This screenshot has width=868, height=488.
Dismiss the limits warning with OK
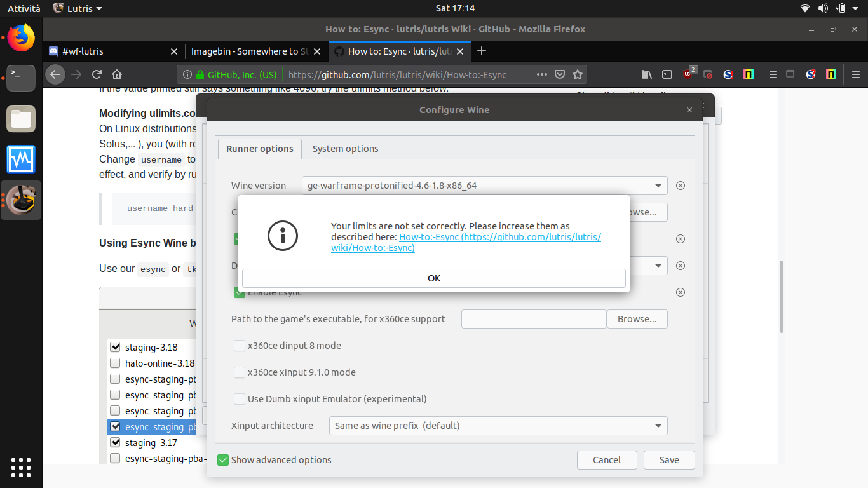(434, 278)
